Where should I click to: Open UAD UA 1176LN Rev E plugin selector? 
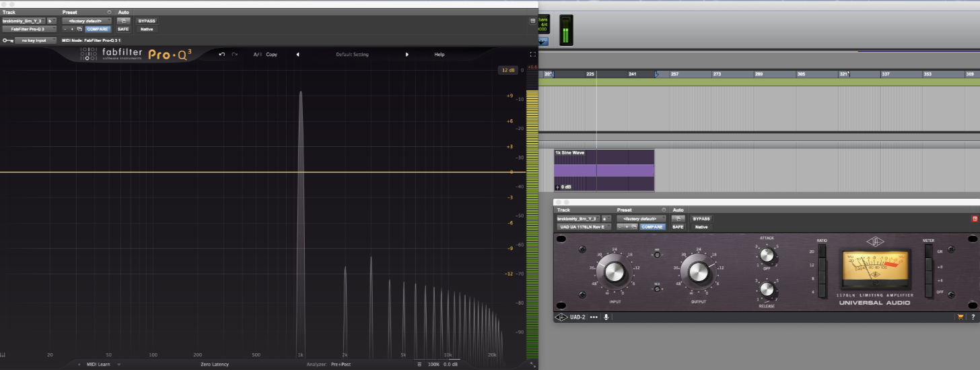pos(584,227)
